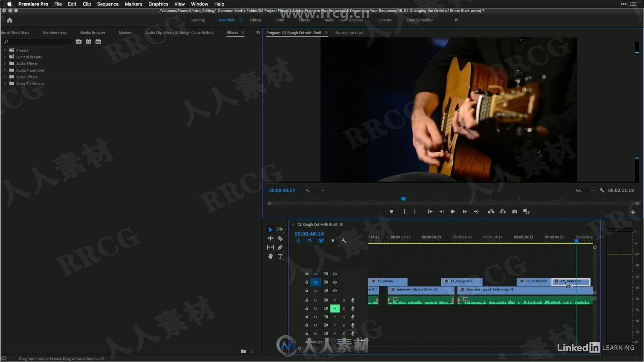Viewport: 644px width, 362px height.
Task: Expand the Audio Transitions folder
Action: 5,70
